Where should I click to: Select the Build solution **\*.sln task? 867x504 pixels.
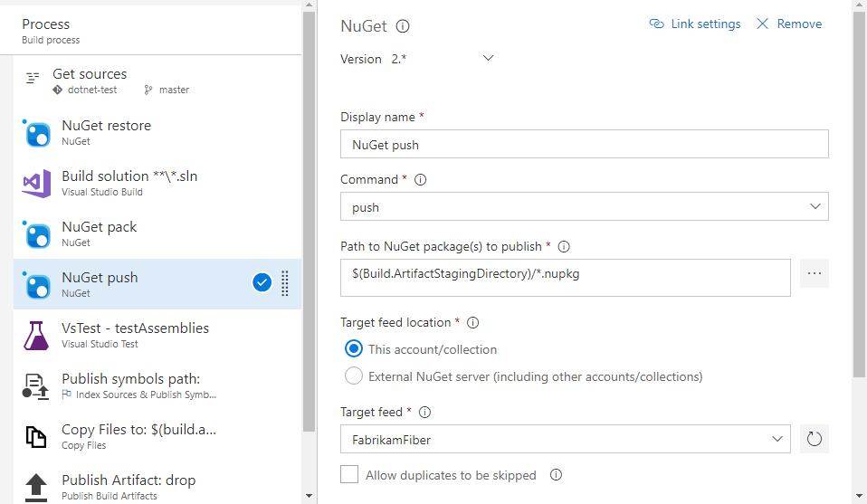click(157, 184)
